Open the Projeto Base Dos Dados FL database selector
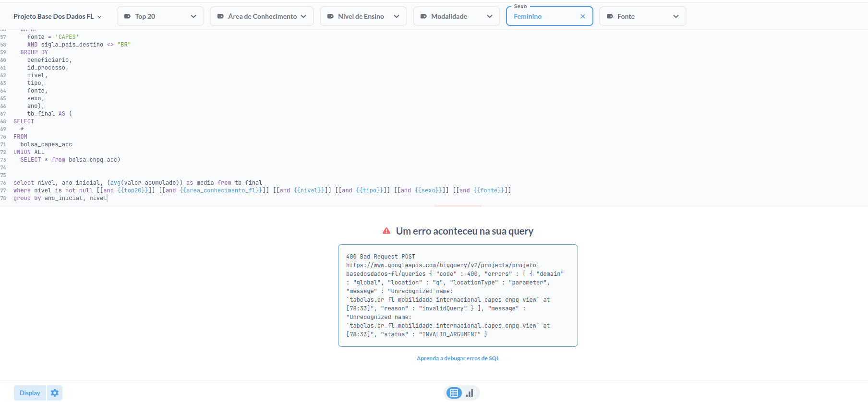Image resolution: width=868 pixels, height=402 pixels. click(57, 16)
